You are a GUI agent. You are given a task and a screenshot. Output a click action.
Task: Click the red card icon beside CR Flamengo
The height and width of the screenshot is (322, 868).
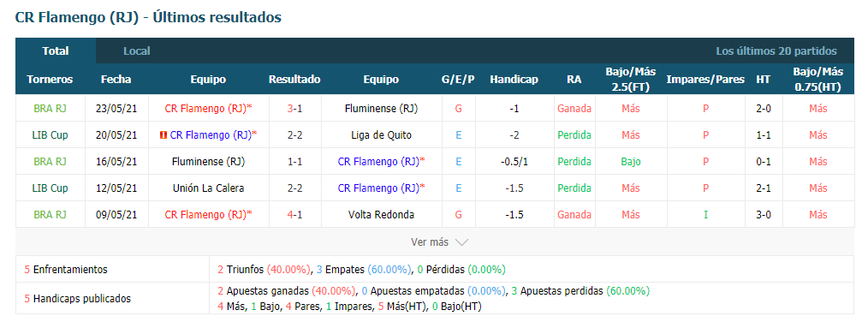pos(163,134)
